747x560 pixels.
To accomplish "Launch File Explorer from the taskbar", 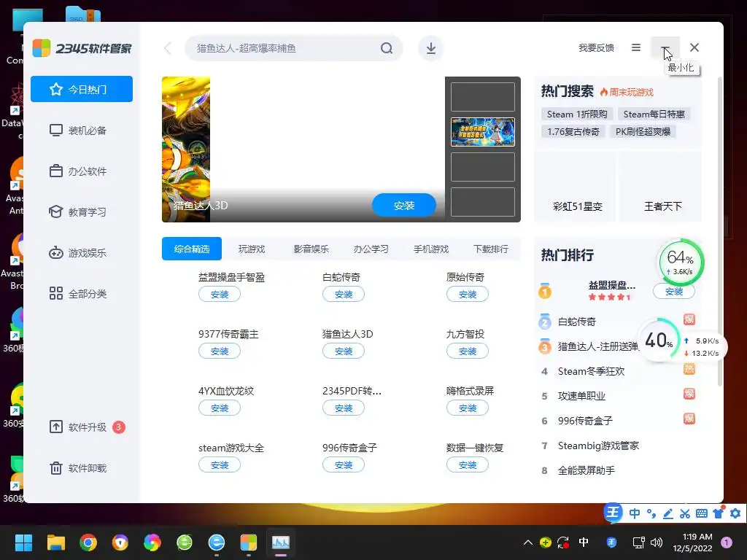I will pyautogui.click(x=55, y=542).
